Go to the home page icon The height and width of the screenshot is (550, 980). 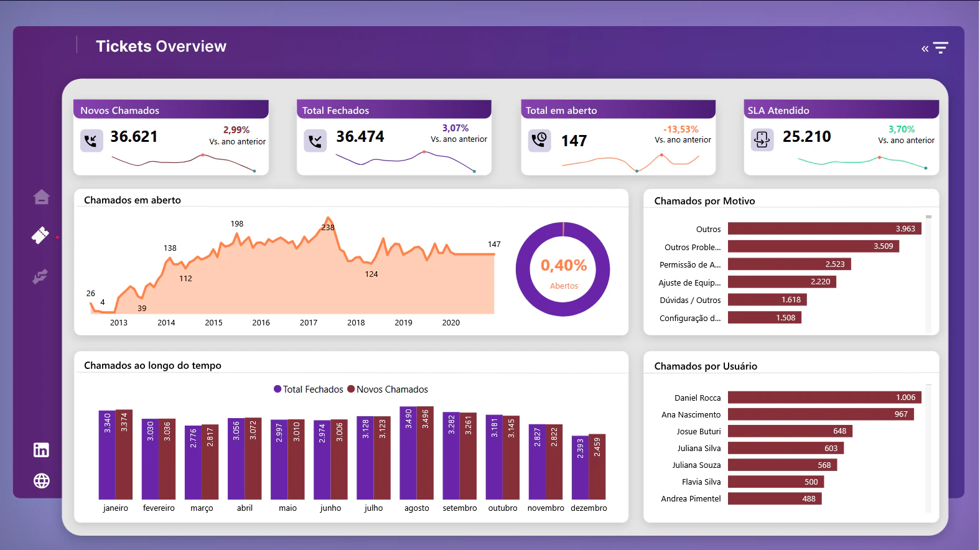coord(42,197)
